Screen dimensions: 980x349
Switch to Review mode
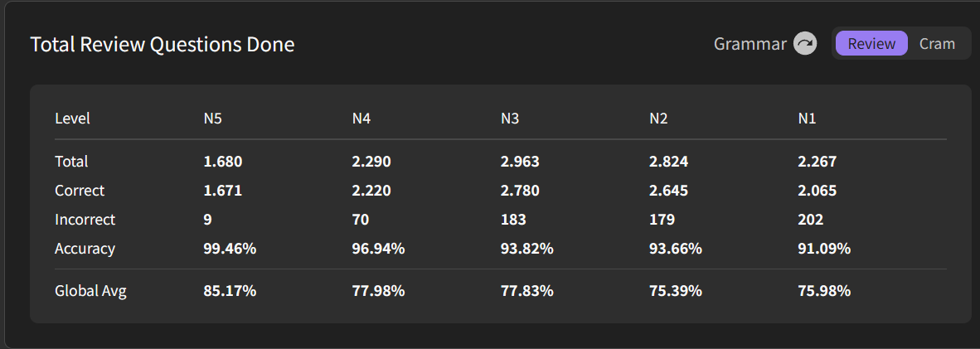[x=871, y=44]
